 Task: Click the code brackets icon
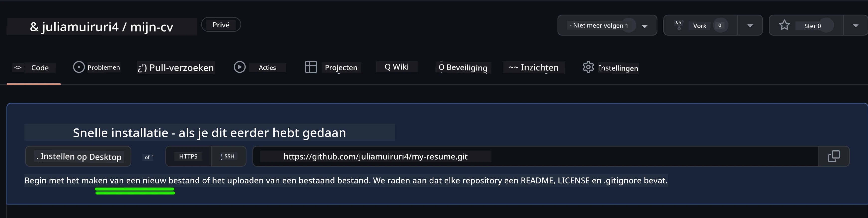coord(18,68)
